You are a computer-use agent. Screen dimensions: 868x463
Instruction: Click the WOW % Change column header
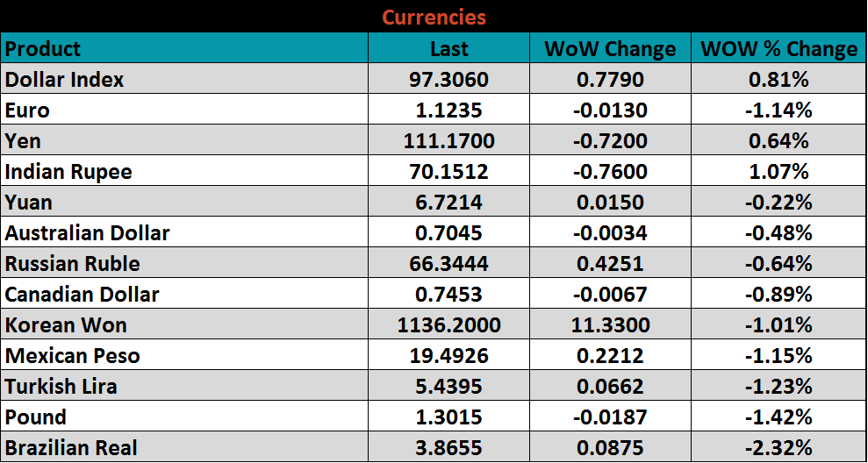(778, 49)
